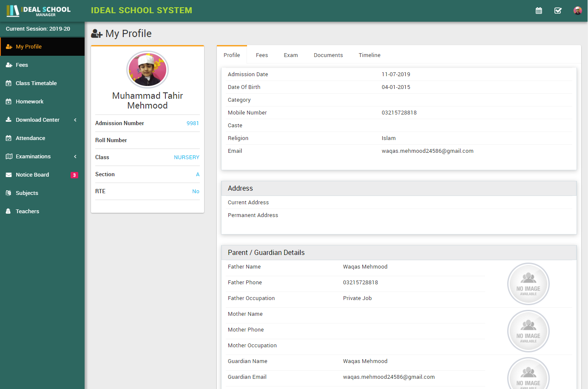588x389 pixels.
Task: Expand the Examinations submenu chevron
Action: [75, 157]
